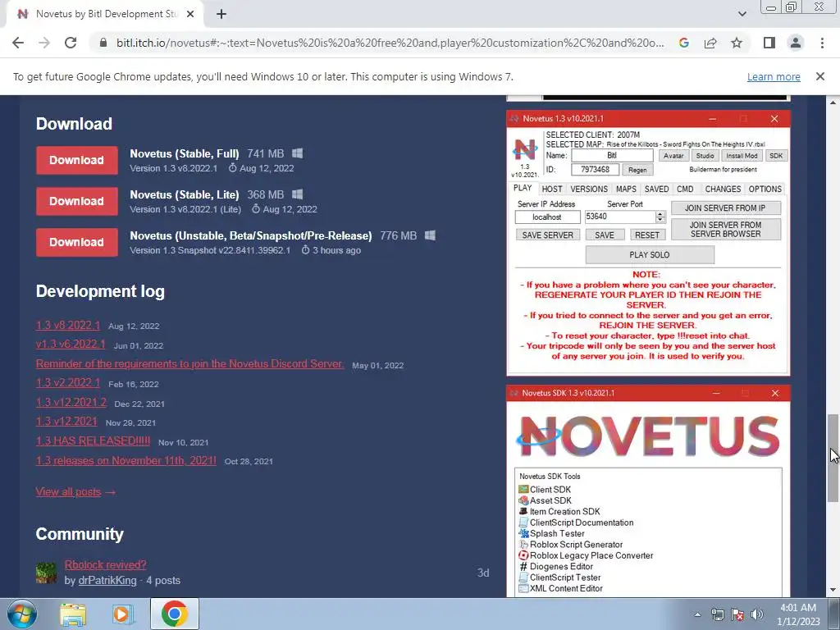Click the Windows icon beside Unstable build size
The width and height of the screenshot is (840, 630).
click(430, 235)
